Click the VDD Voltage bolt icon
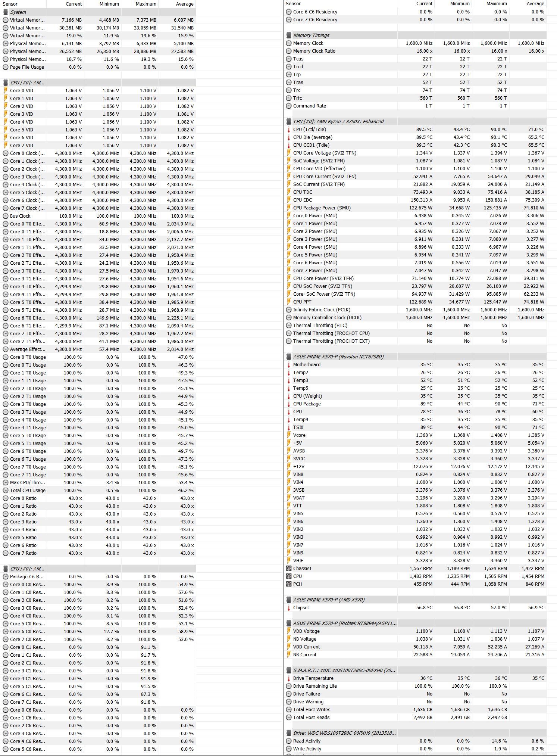The width and height of the screenshot is (557, 756). pyautogui.click(x=289, y=631)
